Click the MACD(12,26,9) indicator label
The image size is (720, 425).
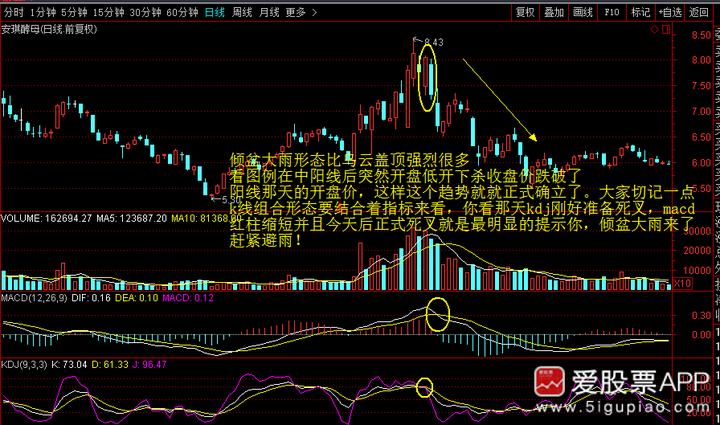tap(34, 298)
